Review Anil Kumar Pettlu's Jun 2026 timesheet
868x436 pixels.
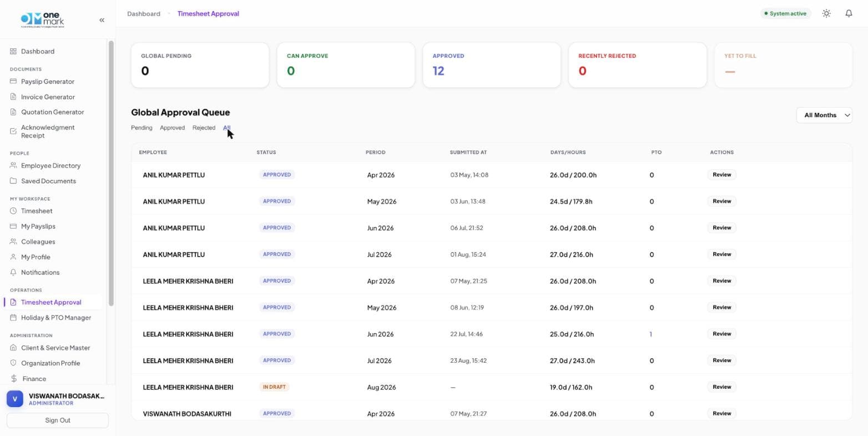[721, 228]
